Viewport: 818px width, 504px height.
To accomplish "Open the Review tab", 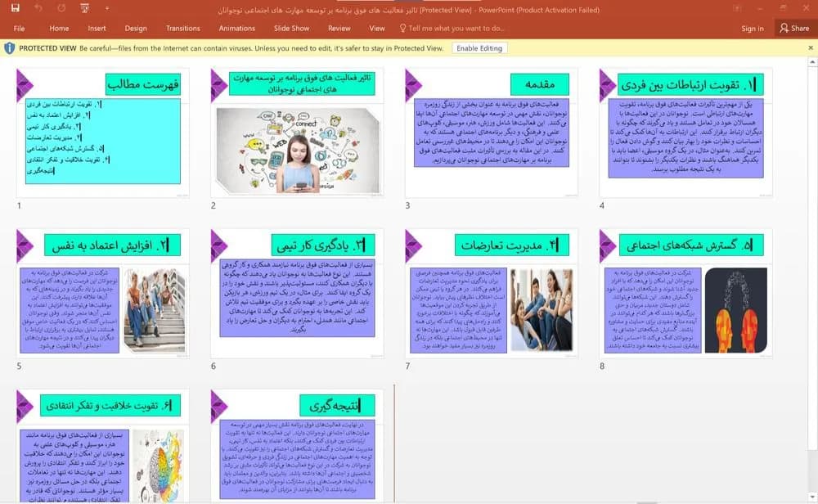I will pos(339,28).
